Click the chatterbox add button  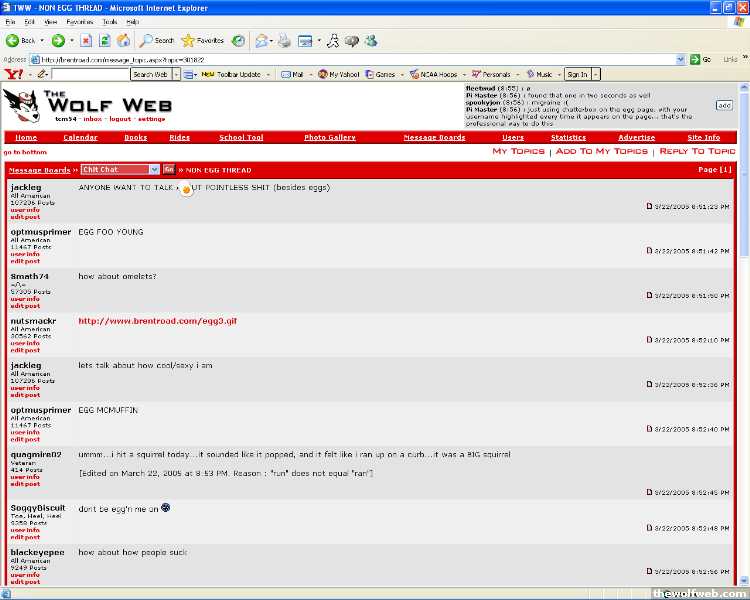724,105
